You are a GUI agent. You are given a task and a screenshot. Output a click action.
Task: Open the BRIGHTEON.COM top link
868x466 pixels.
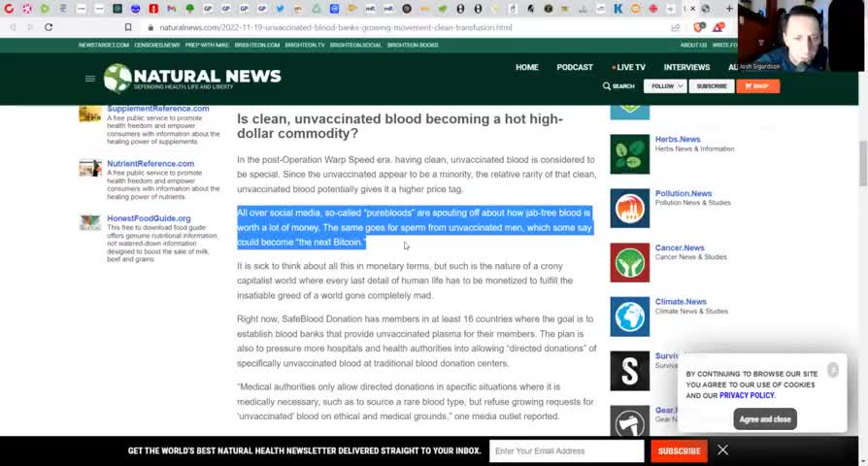coord(257,45)
